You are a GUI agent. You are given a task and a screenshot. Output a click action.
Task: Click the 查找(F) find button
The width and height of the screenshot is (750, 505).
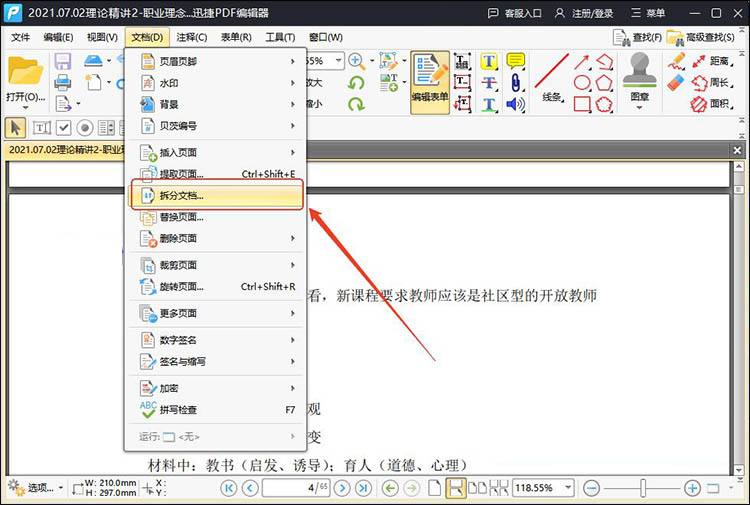click(638, 37)
